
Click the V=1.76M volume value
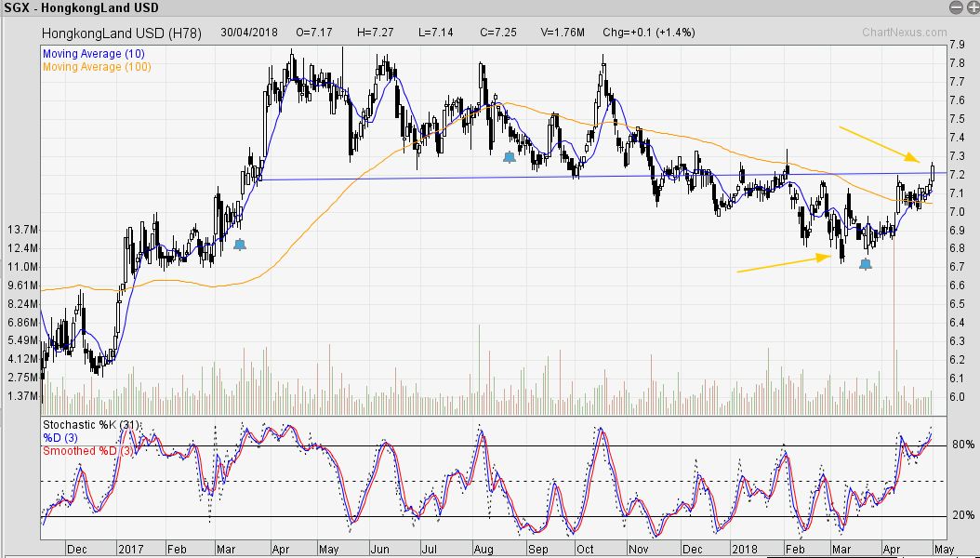(563, 33)
